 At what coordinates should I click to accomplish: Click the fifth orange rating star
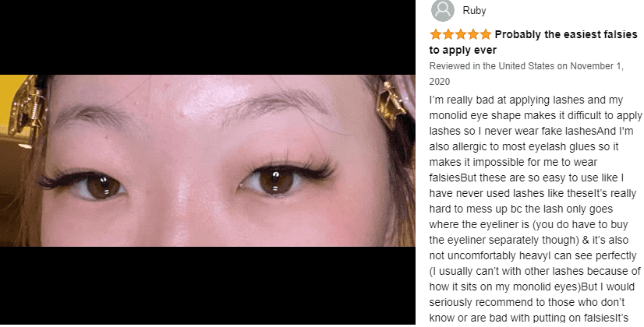(x=486, y=34)
